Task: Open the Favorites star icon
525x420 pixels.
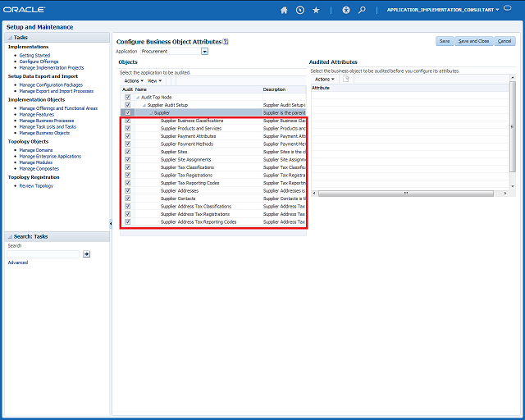Action: 316,10
